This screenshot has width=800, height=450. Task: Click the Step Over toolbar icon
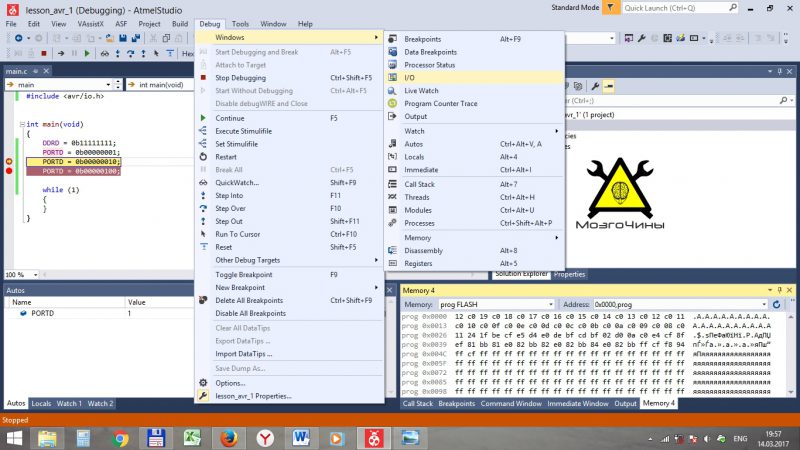(131, 53)
